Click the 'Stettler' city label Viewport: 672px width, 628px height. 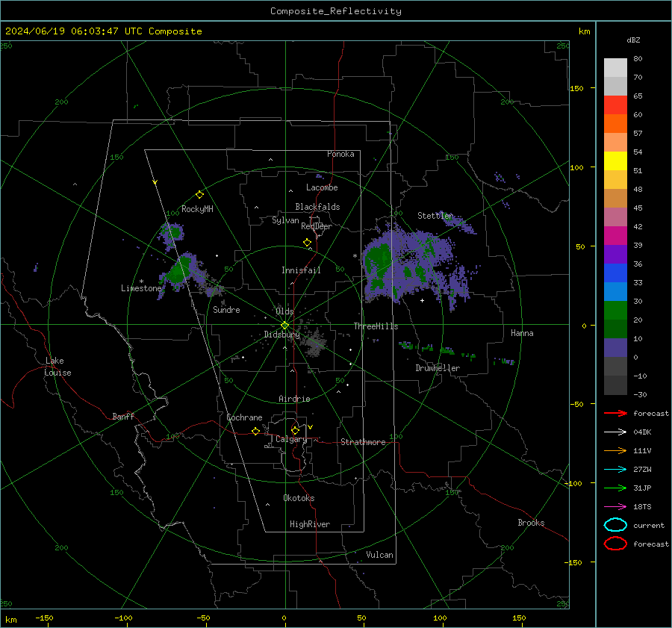point(435,216)
